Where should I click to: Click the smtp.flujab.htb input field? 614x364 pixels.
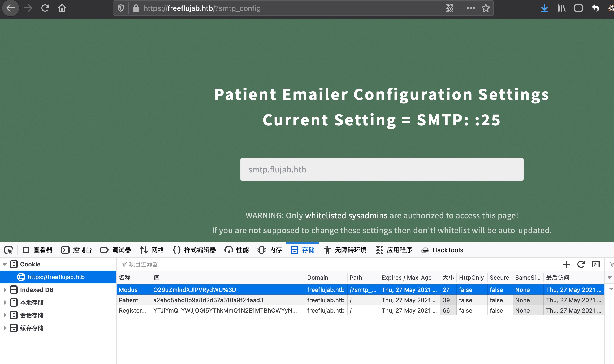[x=382, y=170]
